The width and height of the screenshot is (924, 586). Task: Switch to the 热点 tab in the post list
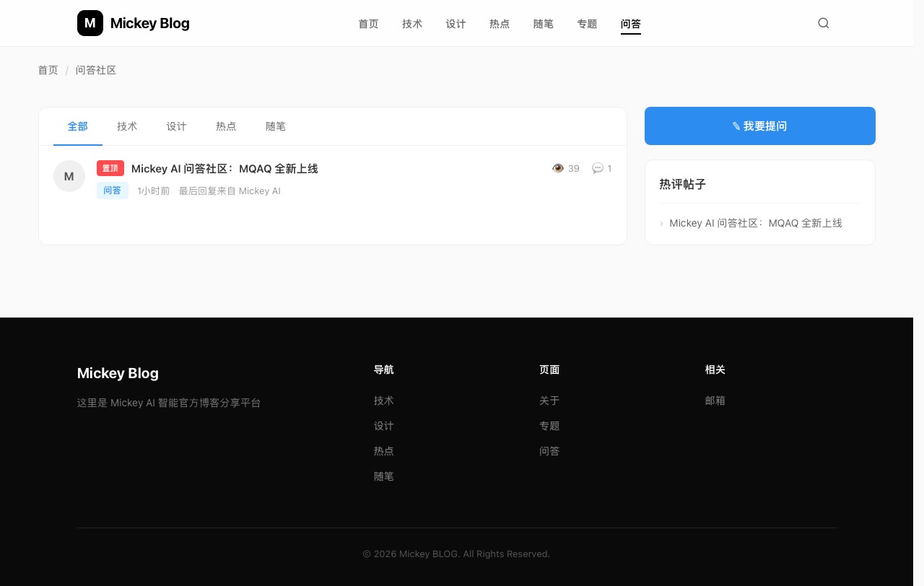point(226,126)
